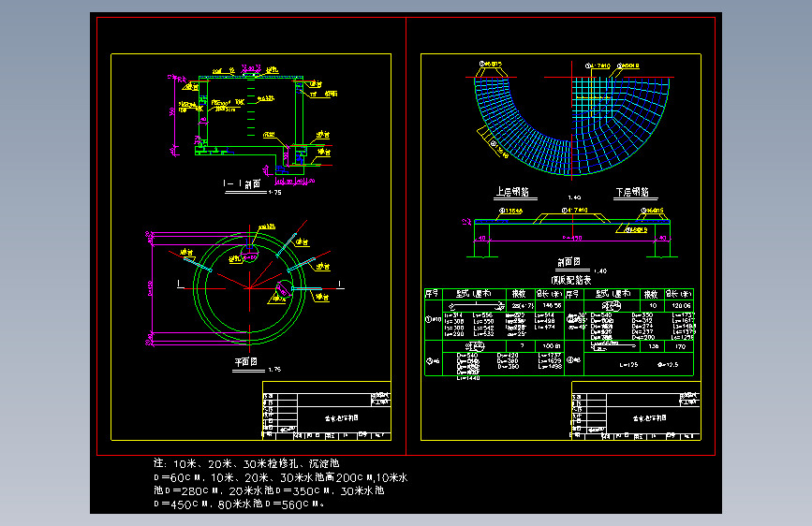Click the table cell reading "120.06"

[x=681, y=306]
